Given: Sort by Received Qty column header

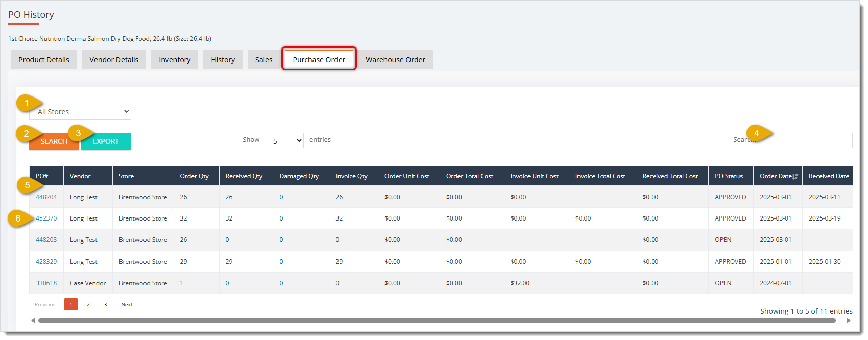Looking at the screenshot, I should (246, 176).
